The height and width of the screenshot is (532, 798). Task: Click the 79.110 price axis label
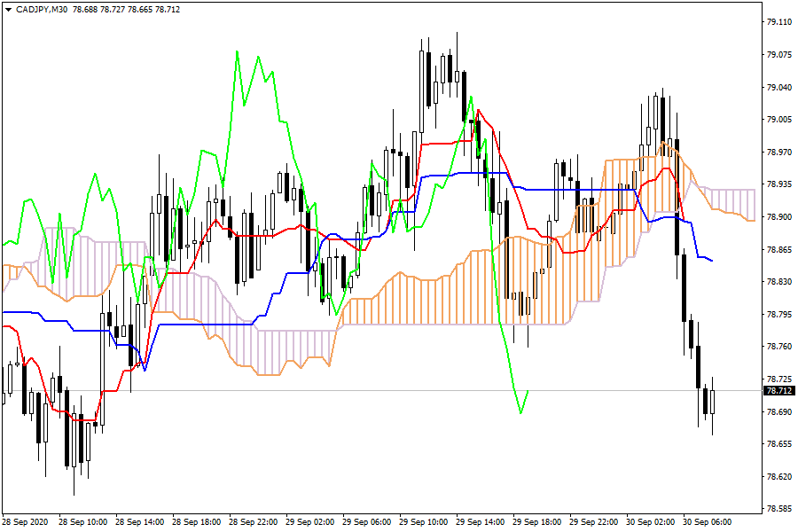(x=778, y=22)
